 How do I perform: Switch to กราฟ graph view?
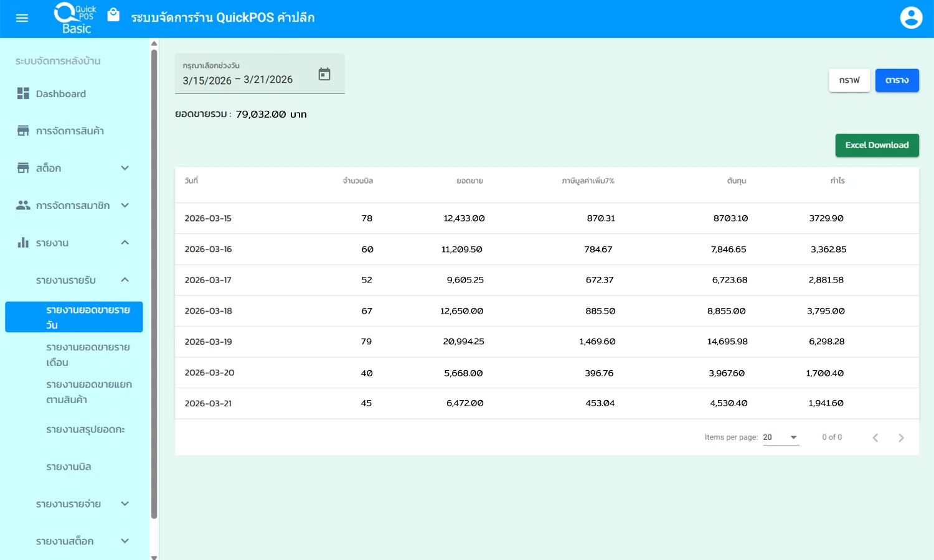(849, 80)
